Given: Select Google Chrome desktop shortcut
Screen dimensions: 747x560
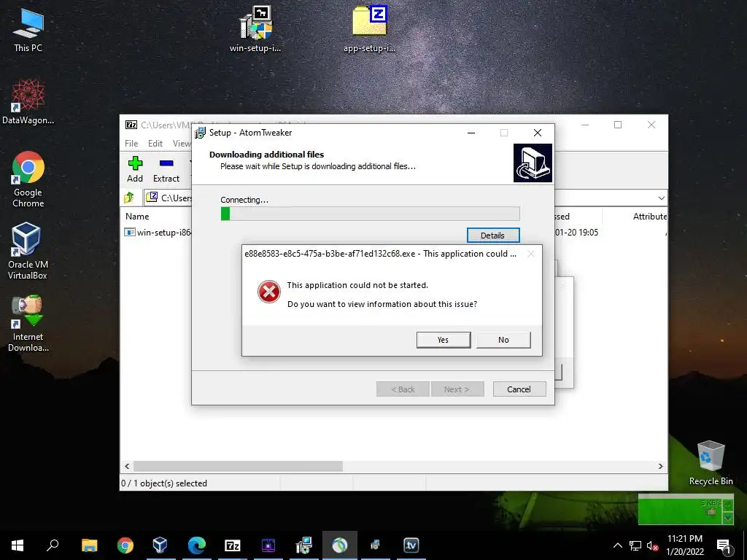Looking at the screenshot, I should [x=28, y=179].
